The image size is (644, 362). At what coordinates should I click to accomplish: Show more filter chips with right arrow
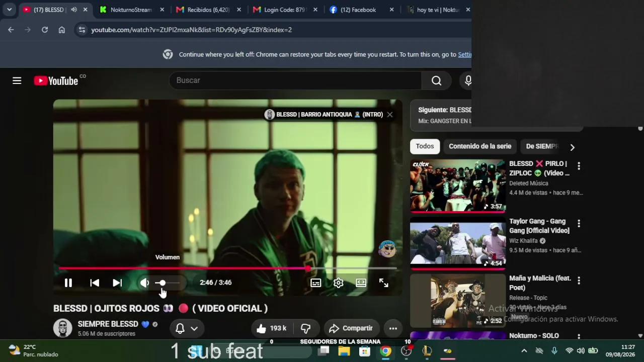pyautogui.click(x=572, y=147)
